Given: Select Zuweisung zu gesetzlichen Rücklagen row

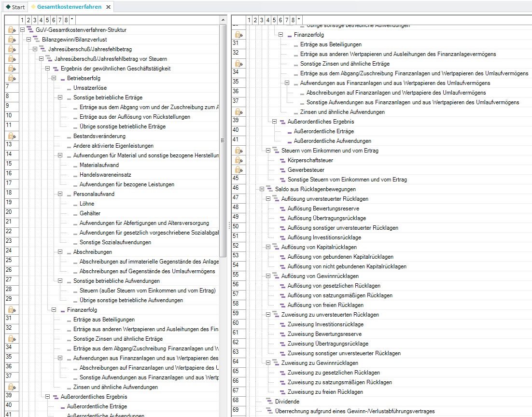Looking at the screenshot, I should [x=334, y=373].
